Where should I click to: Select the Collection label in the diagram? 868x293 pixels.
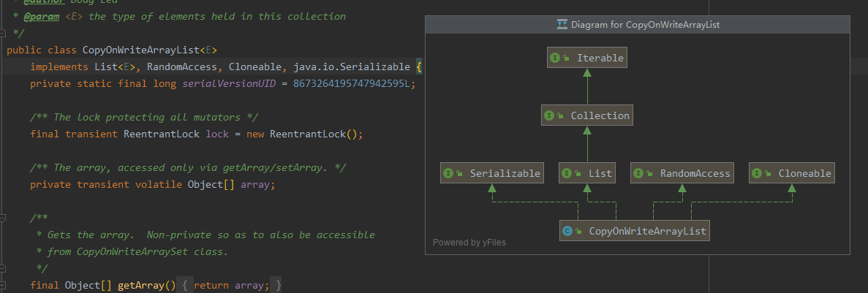(x=600, y=115)
